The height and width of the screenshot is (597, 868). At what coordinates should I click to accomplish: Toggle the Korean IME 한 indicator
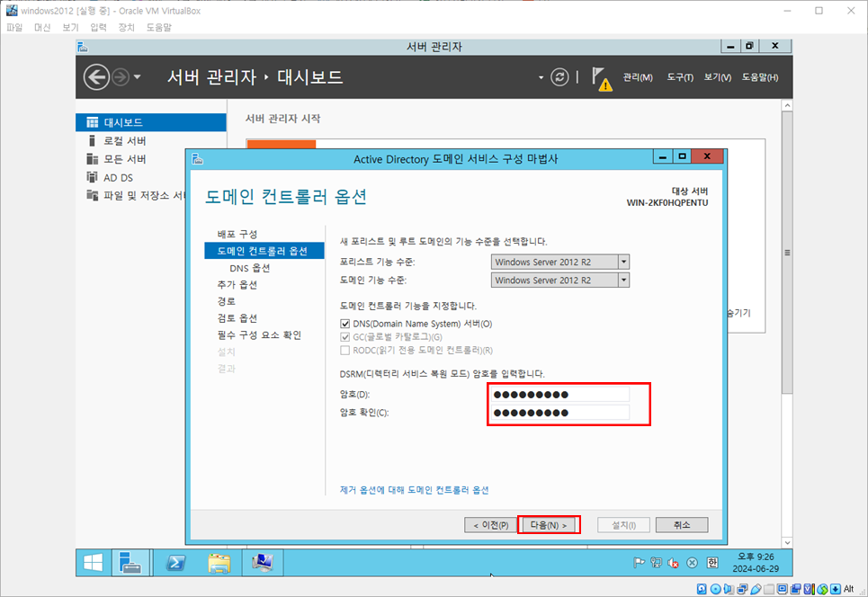[x=712, y=563]
